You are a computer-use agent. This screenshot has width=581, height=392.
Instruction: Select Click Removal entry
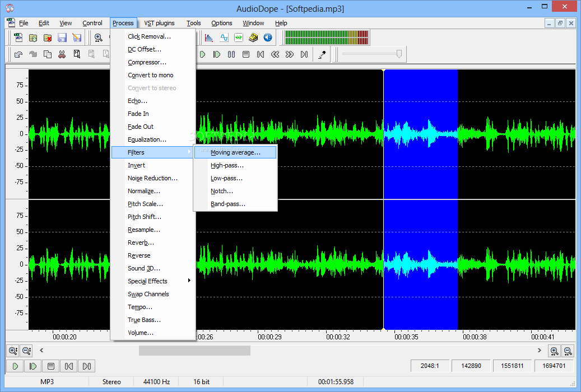(x=153, y=36)
